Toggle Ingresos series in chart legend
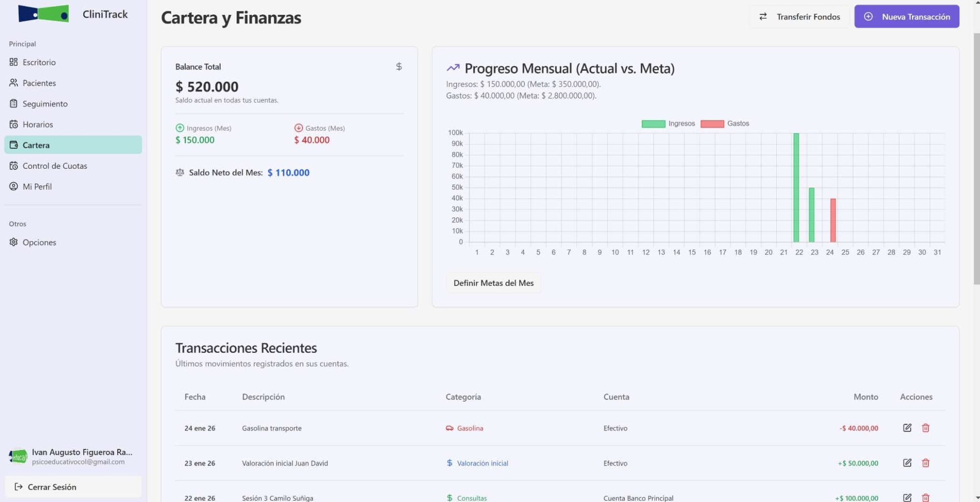Image resolution: width=980 pixels, height=502 pixels. [668, 123]
